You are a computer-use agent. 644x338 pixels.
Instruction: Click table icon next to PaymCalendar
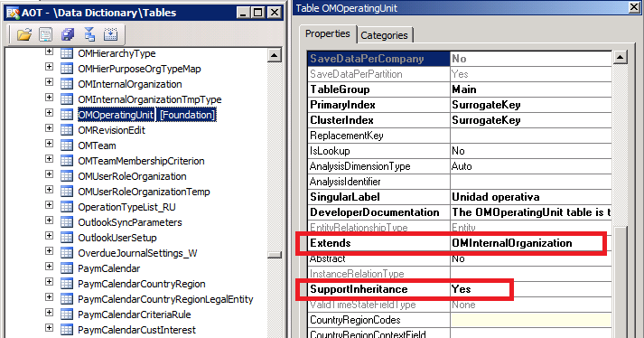(x=67, y=268)
